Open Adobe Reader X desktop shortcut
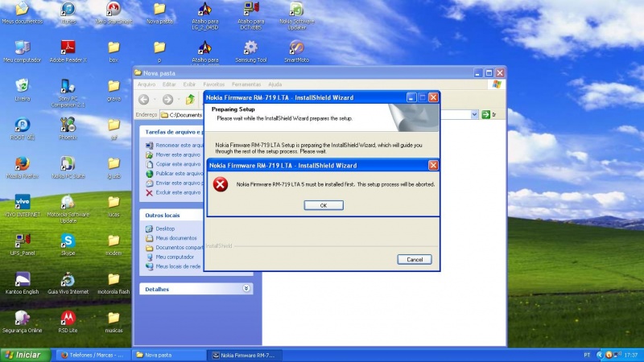 click(68, 51)
